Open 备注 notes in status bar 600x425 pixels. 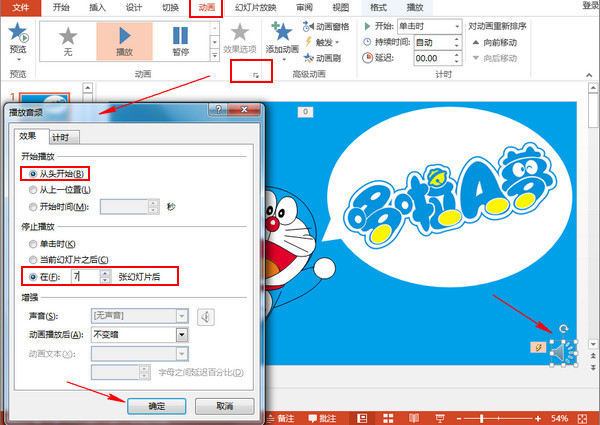pos(282,418)
